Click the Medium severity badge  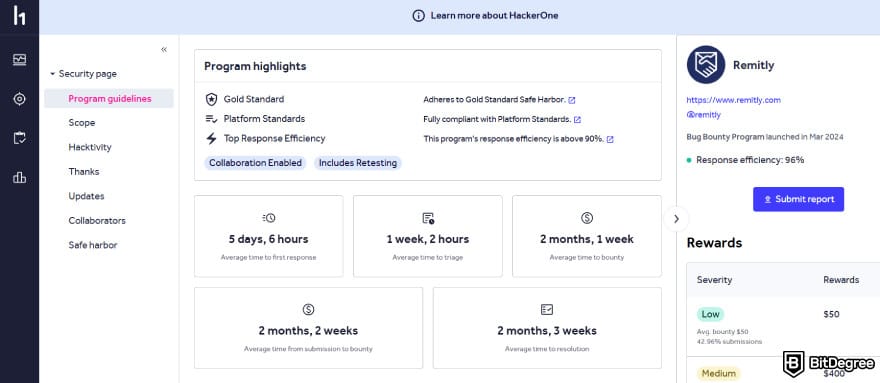tap(719, 373)
